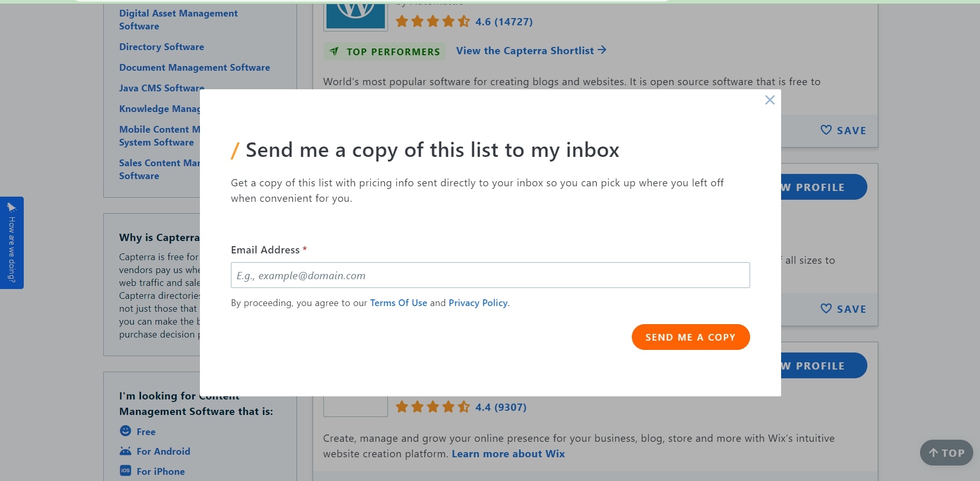The width and height of the screenshot is (980, 481).
Task: Open Directory Software category link
Action: point(161,47)
